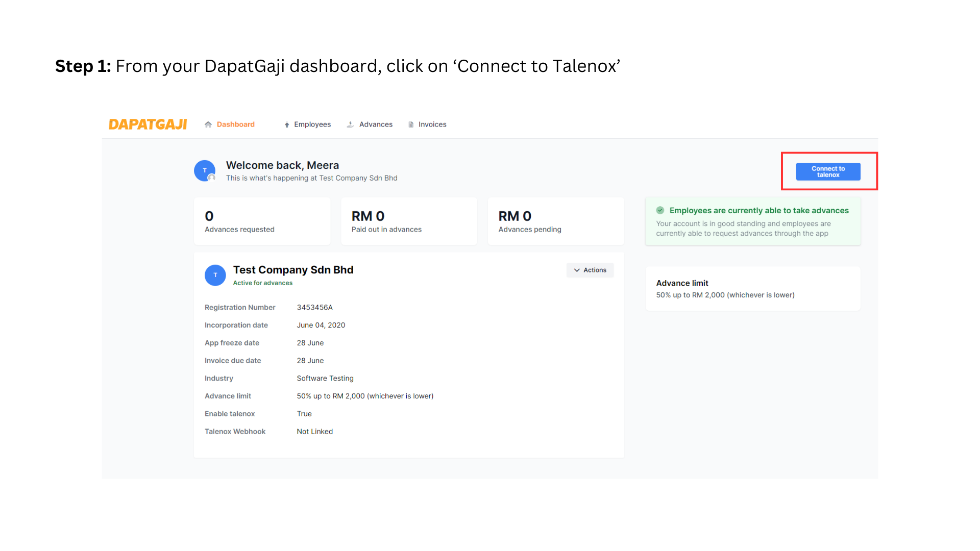Click the Employees person icon
Screen dimensions: 980x551
[287, 125]
